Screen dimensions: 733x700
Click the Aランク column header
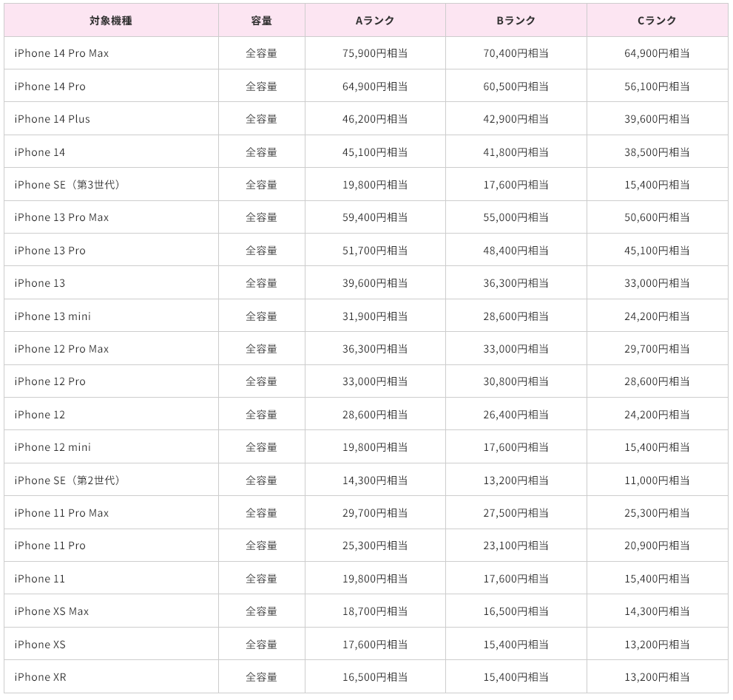pyautogui.click(x=375, y=21)
